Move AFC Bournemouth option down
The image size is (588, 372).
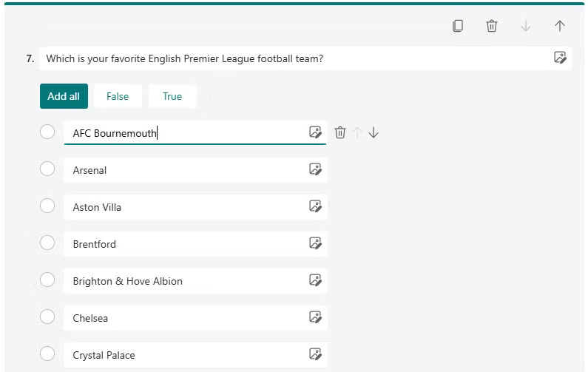374,132
